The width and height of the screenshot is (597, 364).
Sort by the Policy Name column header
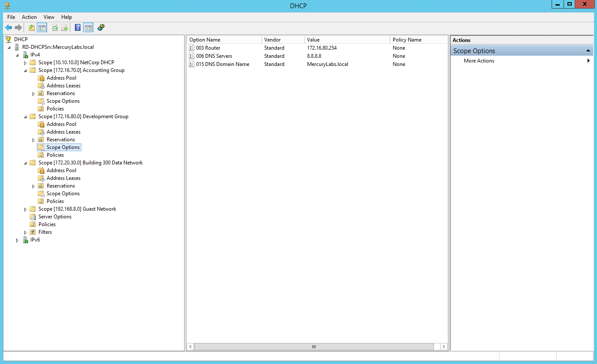[419, 40]
